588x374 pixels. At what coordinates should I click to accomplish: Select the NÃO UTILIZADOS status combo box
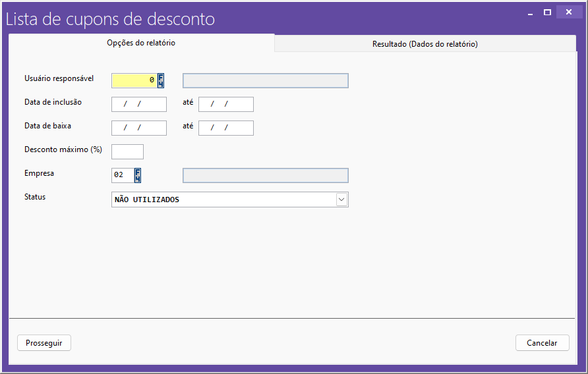(x=230, y=200)
